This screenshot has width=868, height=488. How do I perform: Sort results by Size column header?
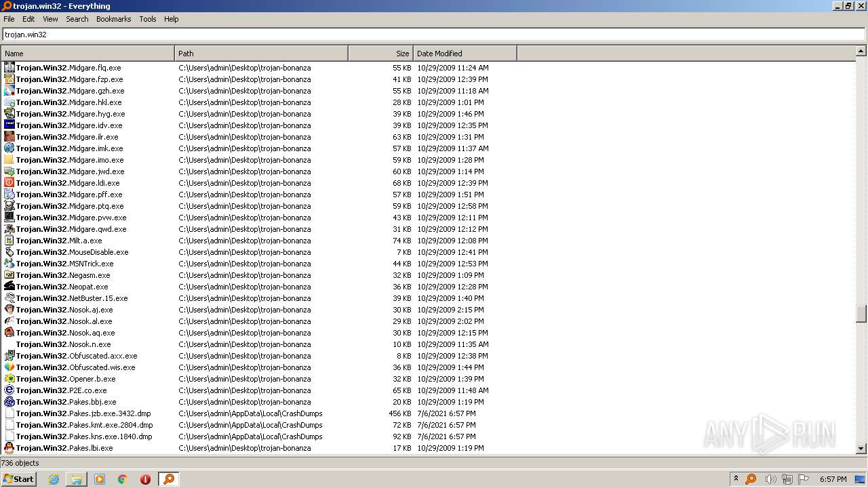pos(380,54)
